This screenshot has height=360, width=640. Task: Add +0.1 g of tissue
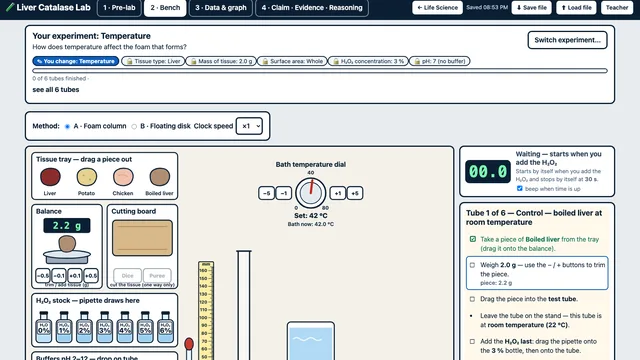75,276
